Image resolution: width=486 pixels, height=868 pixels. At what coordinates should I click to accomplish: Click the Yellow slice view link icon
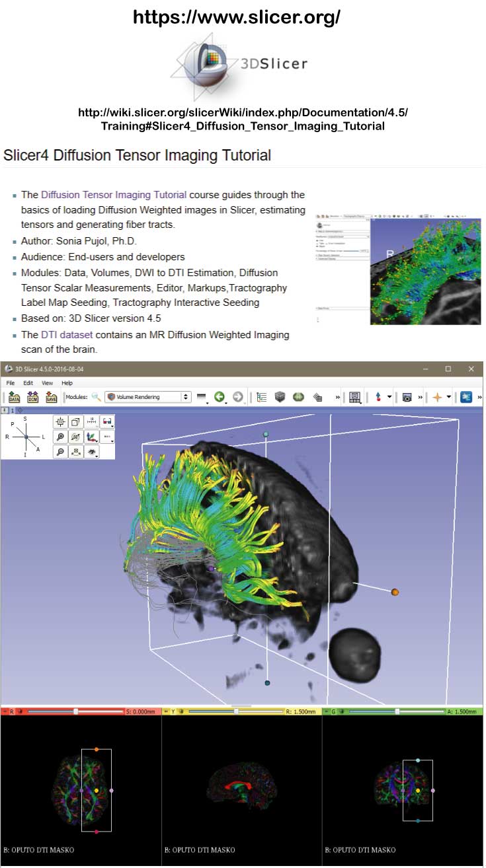[x=182, y=711]
